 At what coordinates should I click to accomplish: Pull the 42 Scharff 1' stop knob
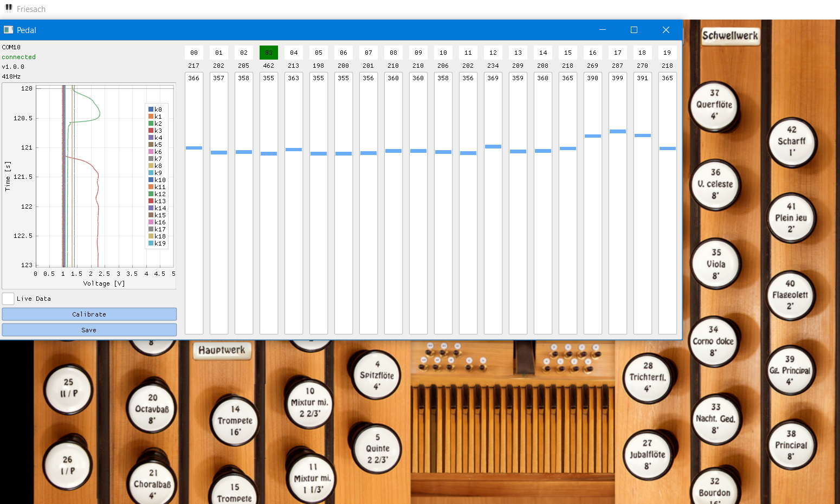click(792, 142)
